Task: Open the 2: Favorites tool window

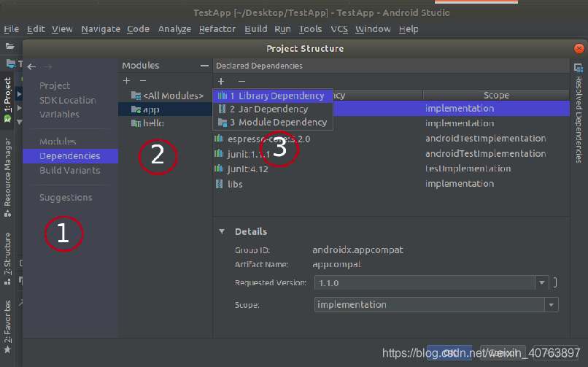Action: coord(7,327)
